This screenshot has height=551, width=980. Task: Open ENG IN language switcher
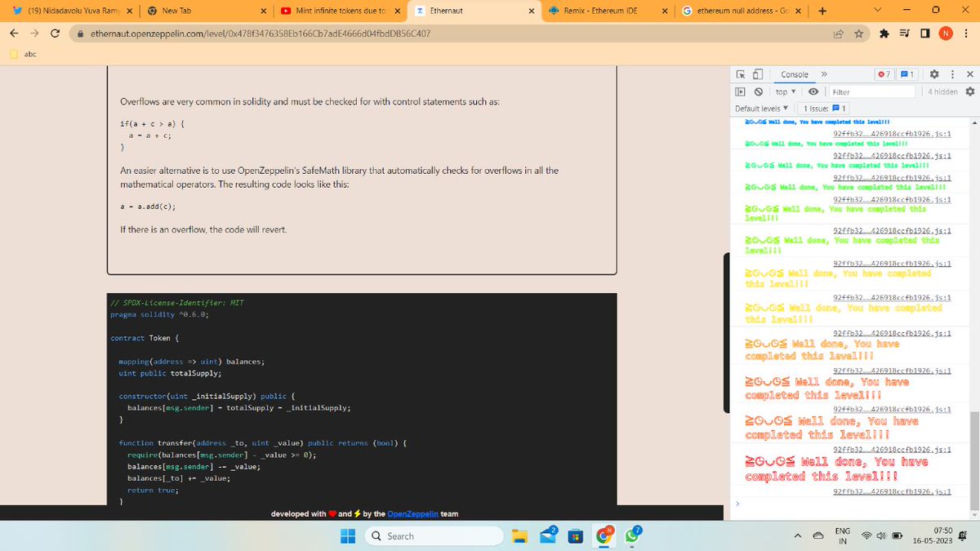843,536
